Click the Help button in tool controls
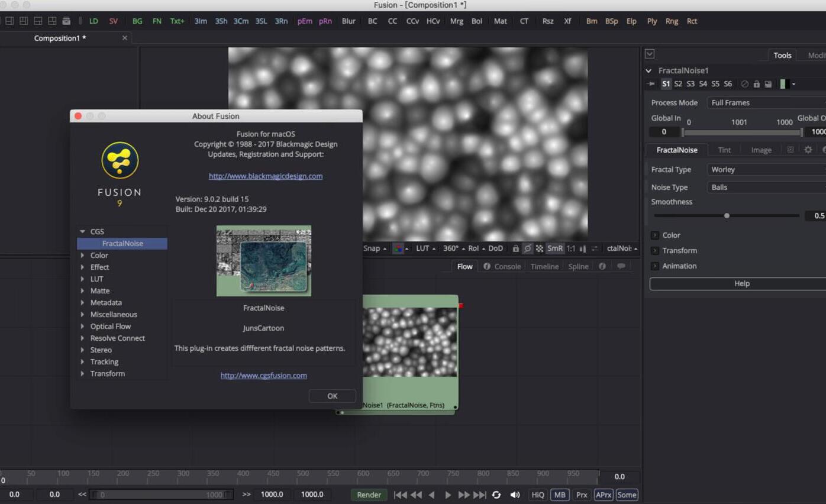 click(738, 283)
